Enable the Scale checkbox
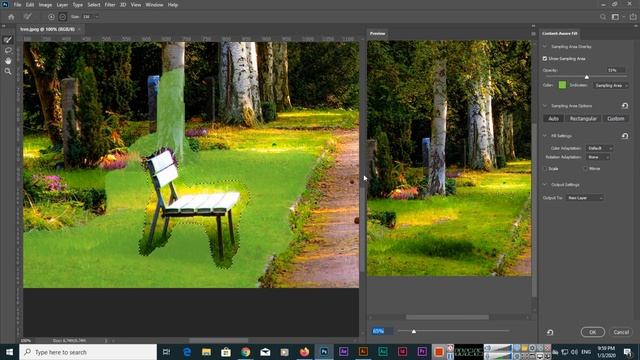 545,169
